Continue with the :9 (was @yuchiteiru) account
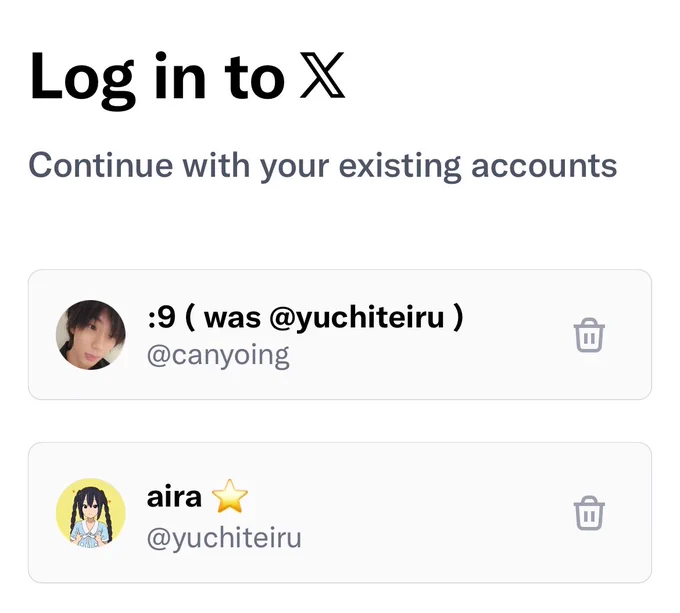 tap(340, 335)
